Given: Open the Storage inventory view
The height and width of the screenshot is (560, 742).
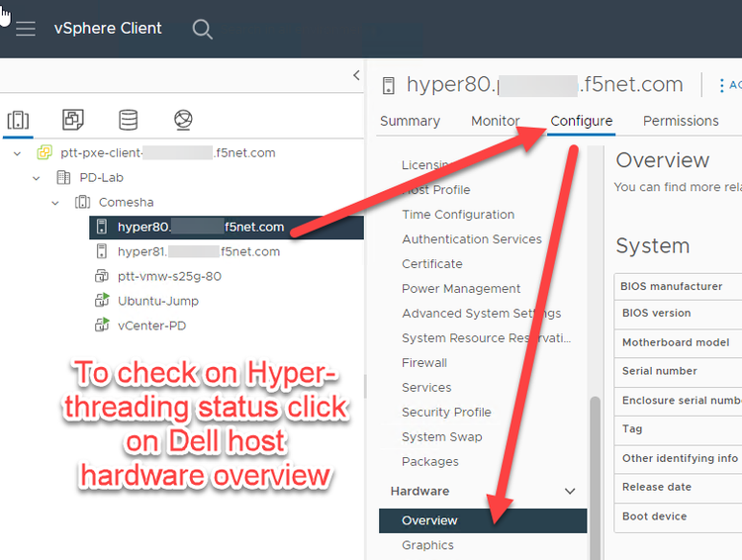Looking at the screenshot, I should point(128,120).
